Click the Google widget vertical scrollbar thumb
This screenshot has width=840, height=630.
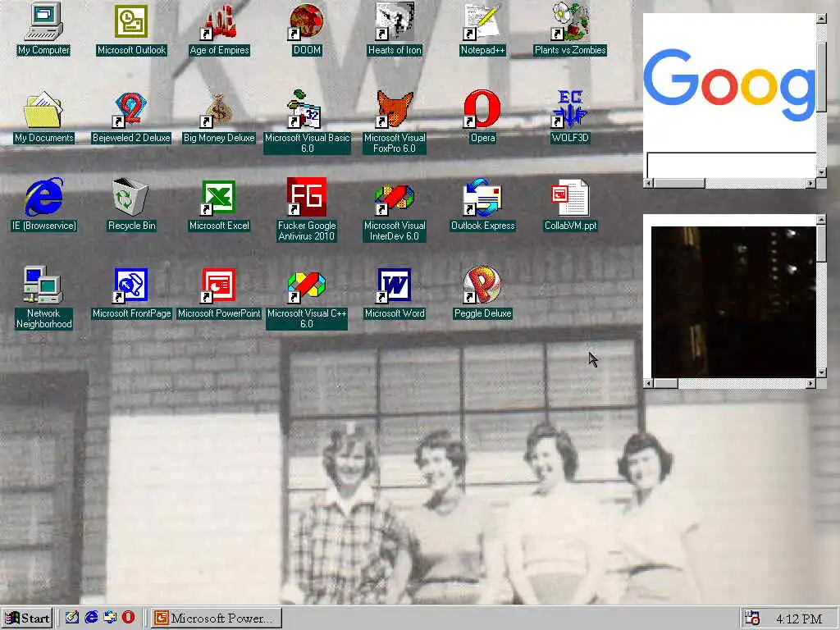coord(821,77)
